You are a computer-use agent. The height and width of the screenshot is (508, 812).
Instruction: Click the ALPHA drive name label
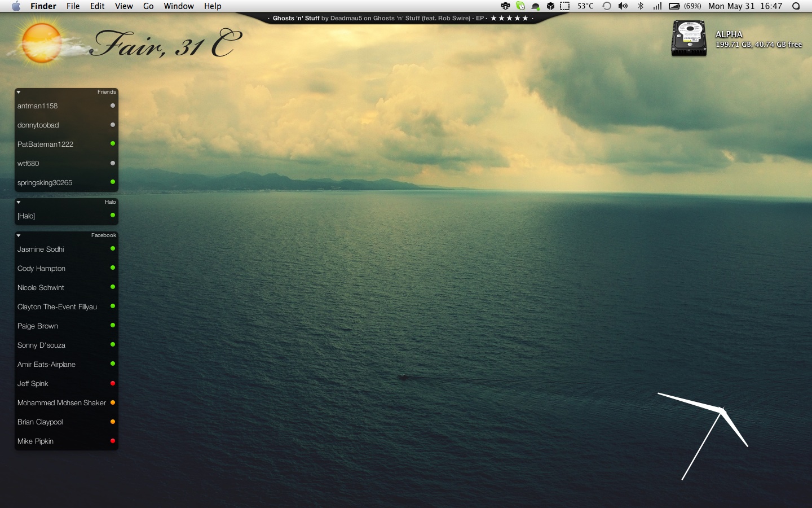[x=729, y=34]
